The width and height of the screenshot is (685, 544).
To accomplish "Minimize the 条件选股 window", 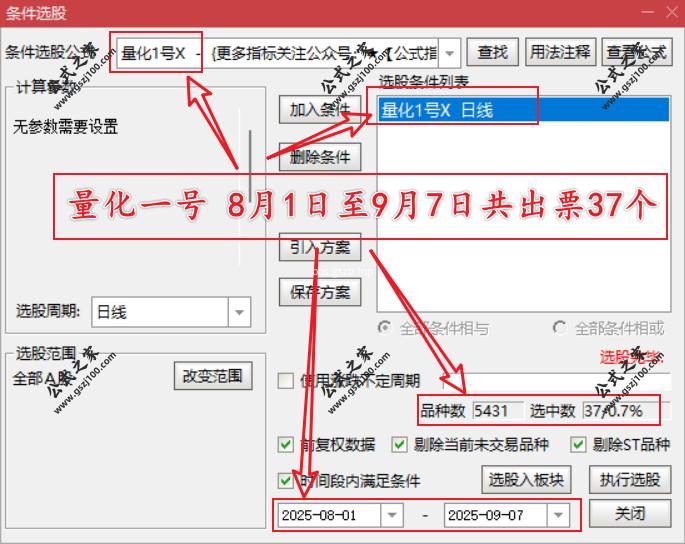I will (648, 12).
